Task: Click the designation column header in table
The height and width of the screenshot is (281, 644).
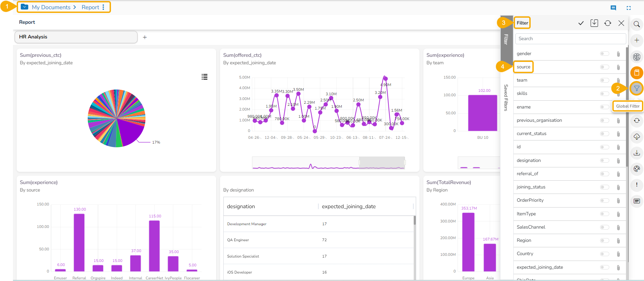Action: [241, 206]
